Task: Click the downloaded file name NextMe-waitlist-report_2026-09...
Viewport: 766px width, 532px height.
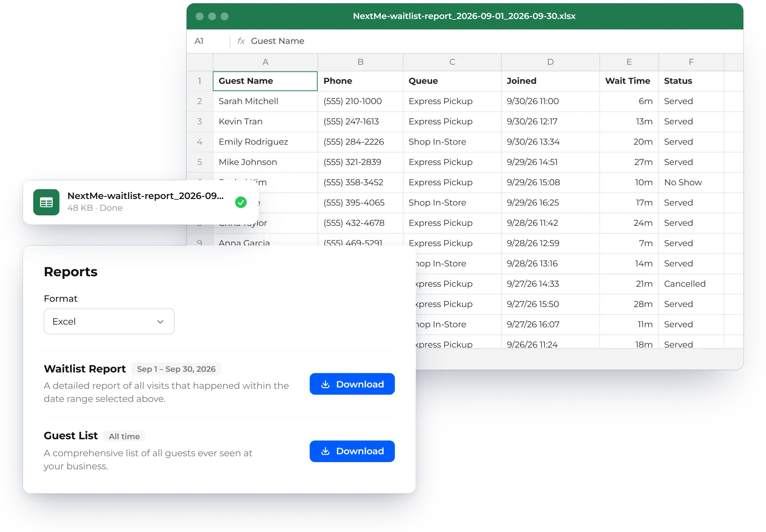Action: click(146, 196)
